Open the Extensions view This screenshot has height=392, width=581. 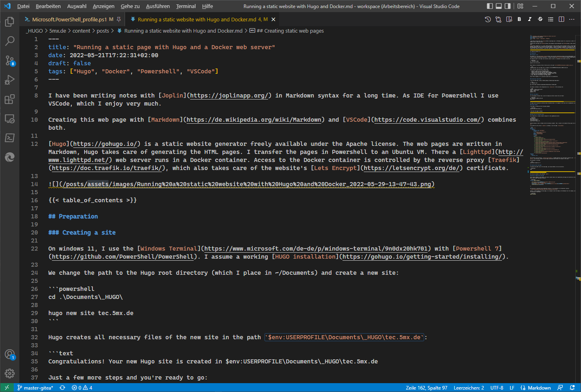coord(10,99)
